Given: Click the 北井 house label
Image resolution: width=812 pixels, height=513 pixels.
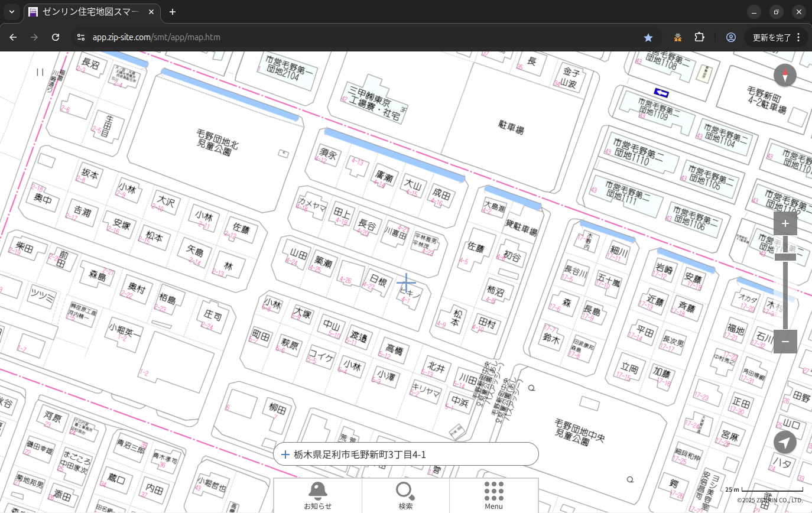Looking at the screenshot, I should pyautogui.click(x=436, y=368).
